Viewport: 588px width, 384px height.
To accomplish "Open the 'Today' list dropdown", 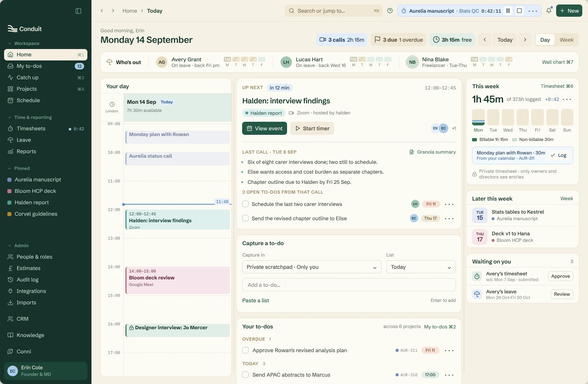I will (421, 267).
